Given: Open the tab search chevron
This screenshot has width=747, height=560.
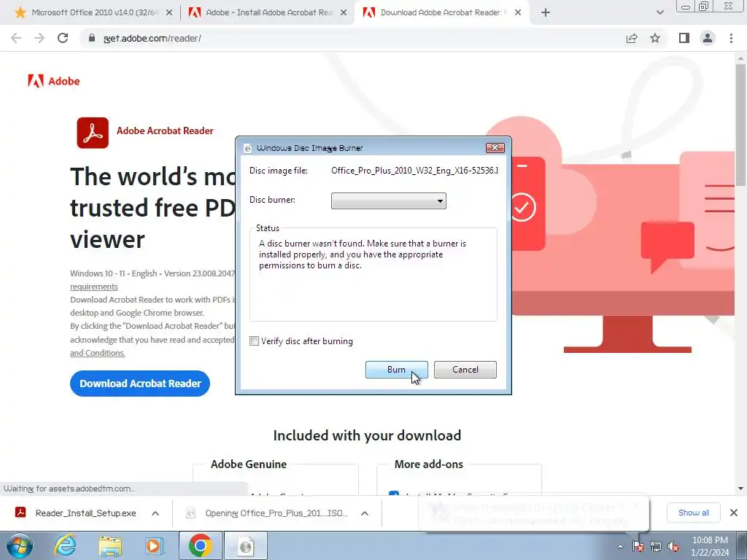Looking at the screenshot, I should (x=659, y=13).
